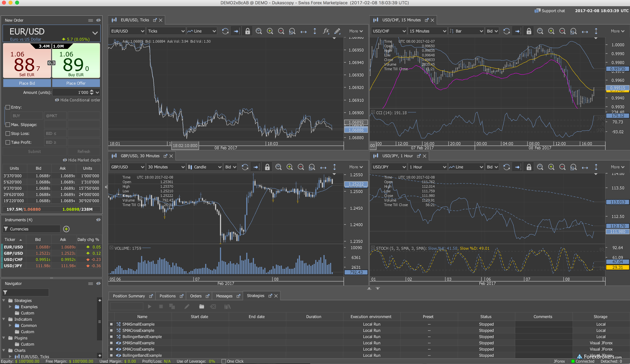Enable the Max. Slippage checkbox
Screen dimensions: 630x364
(8, 125)
